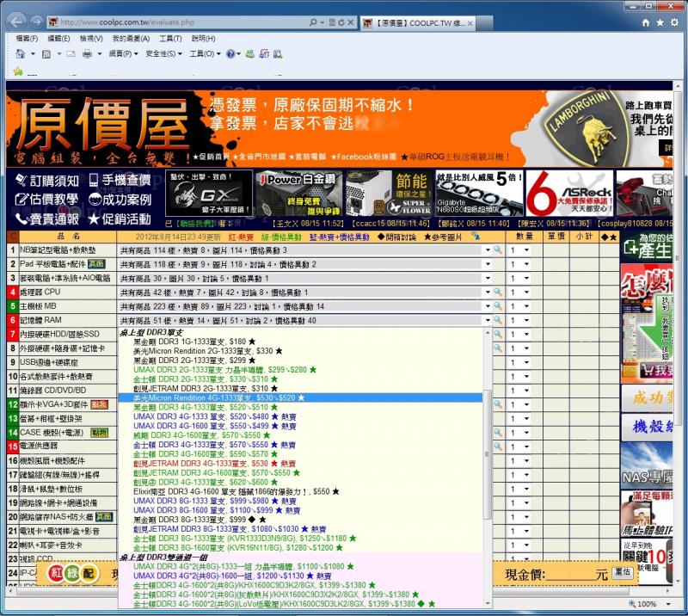Open the 編輯(E) menu
The image size is (688, 616).
click(58, 39)
